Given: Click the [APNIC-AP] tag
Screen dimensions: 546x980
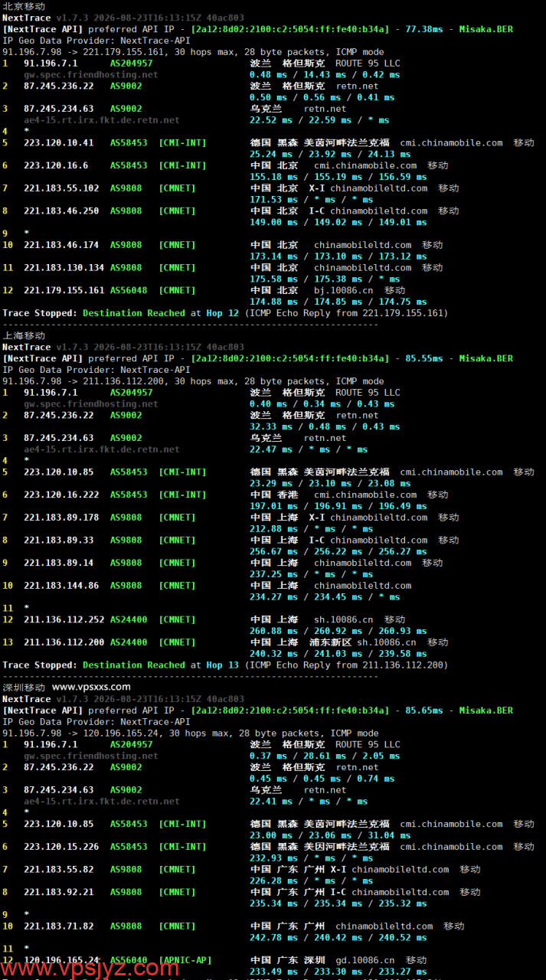Looking at the screenshot, I should pos(185,960).
